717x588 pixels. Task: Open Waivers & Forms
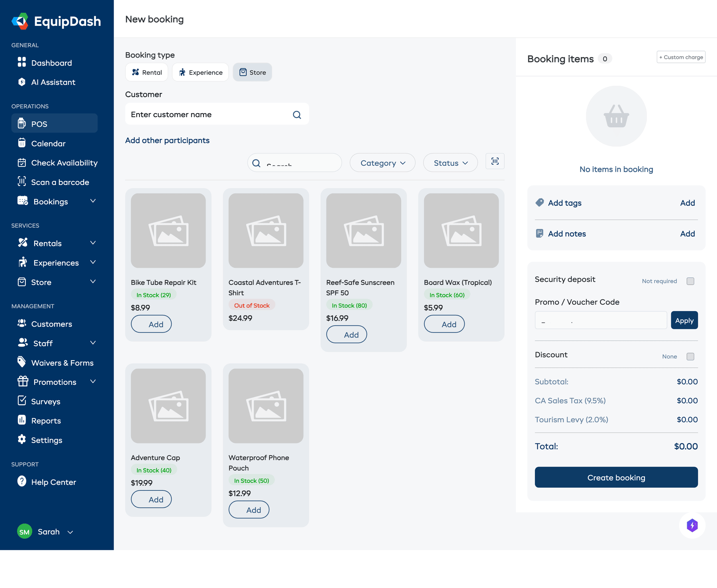tap(62, 363)
